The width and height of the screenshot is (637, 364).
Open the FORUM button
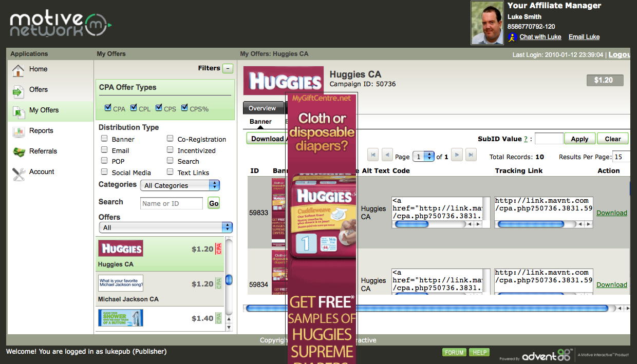[454, 352]
